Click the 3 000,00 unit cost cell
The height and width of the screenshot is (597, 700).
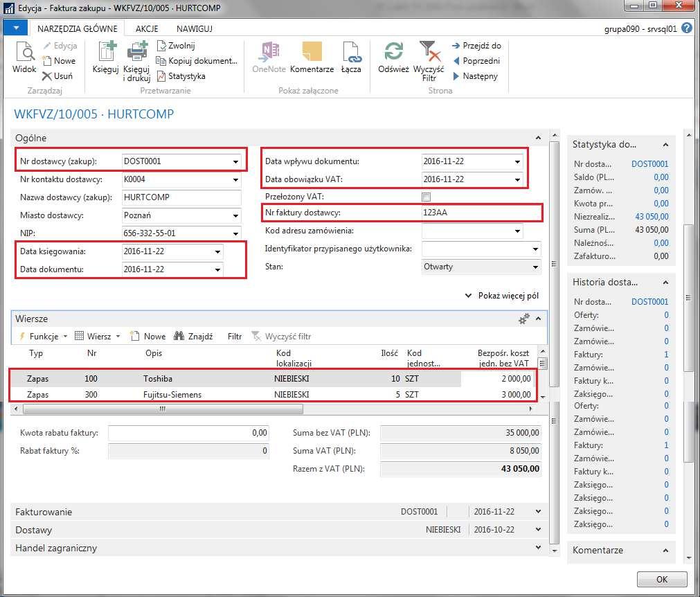pos(497,394)
